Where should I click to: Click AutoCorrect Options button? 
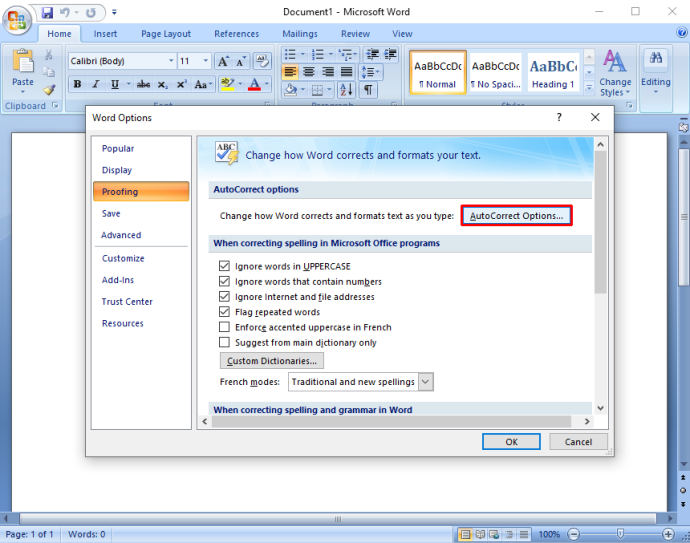(x=516, y=216)
